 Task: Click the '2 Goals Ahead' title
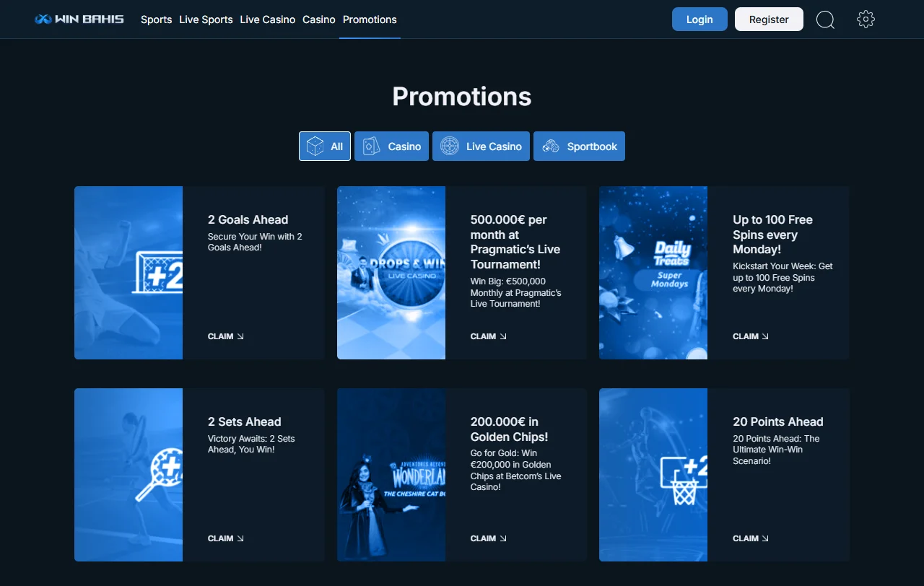(248, 220)
